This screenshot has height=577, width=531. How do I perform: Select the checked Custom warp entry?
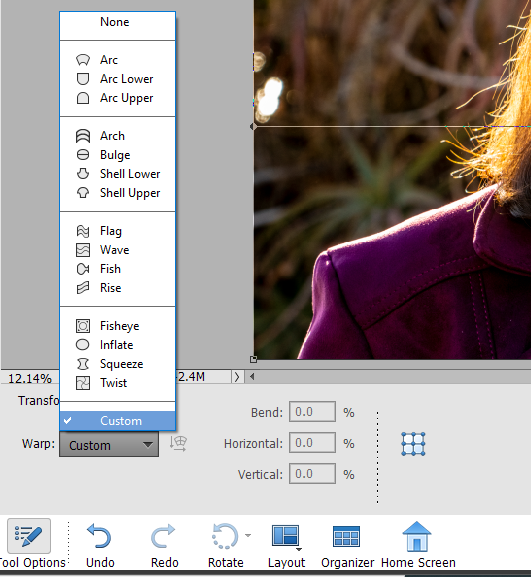(117, 421)
